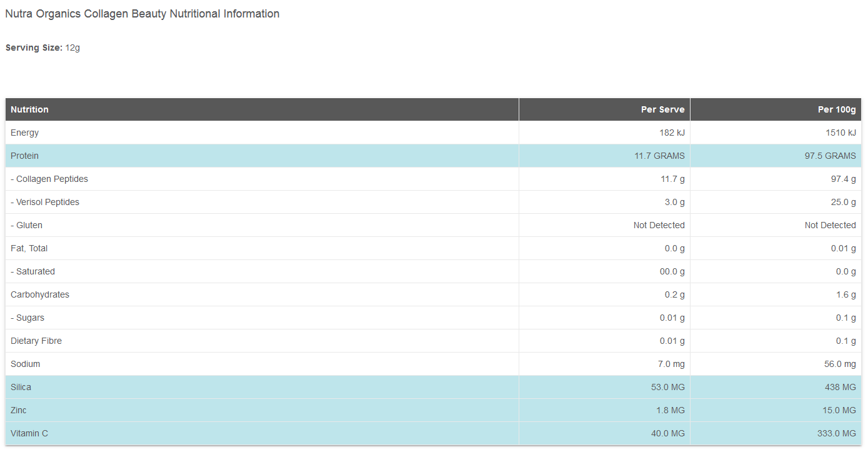Image resolution: width=868 pixels, height=452 pixels.
Task: Click the Per Serve column header
Action: (x=662, y=109)
